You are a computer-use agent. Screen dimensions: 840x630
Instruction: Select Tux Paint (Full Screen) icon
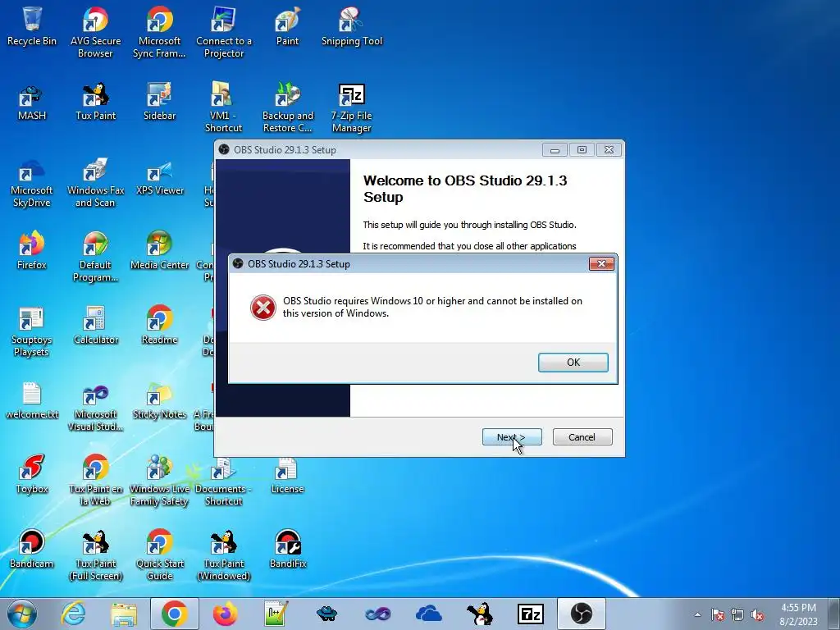(95, 555)
